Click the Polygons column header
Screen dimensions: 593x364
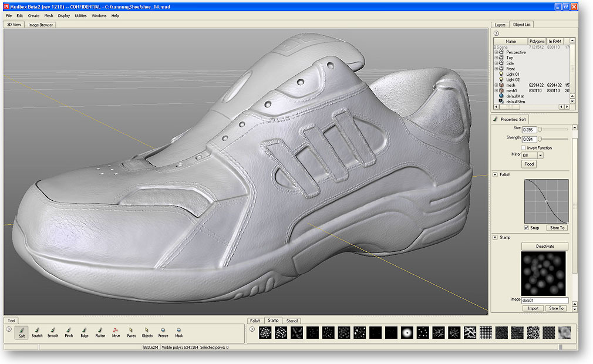pos(537,41)
